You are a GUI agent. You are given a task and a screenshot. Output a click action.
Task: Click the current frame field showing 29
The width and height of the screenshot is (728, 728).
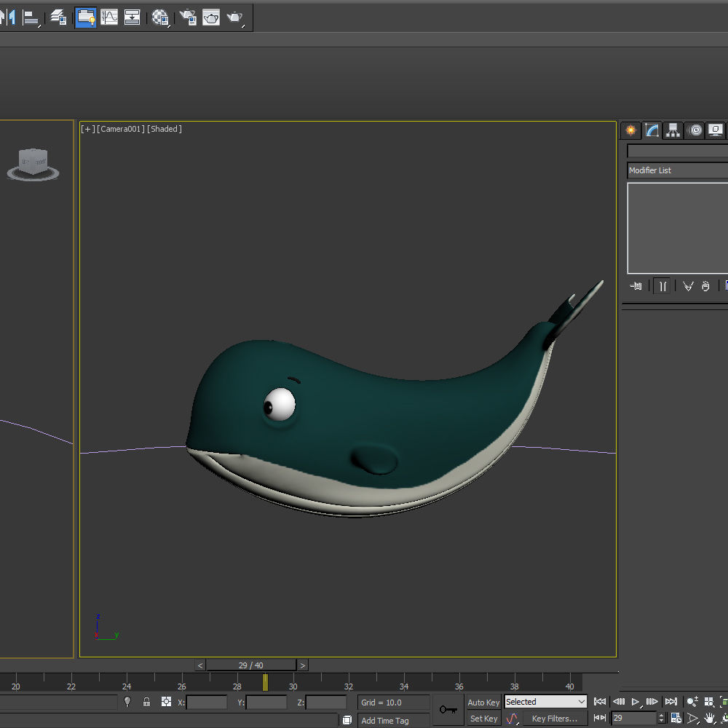click(x=634, y=719)
